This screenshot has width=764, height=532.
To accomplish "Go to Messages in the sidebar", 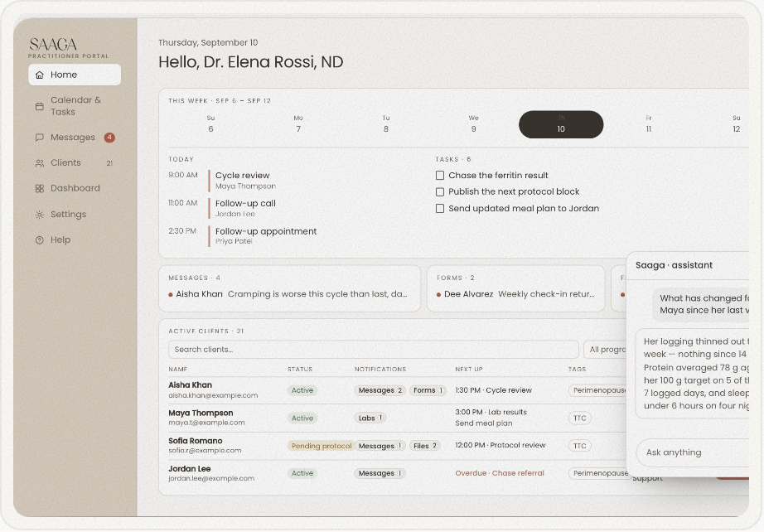I will 75,138.
